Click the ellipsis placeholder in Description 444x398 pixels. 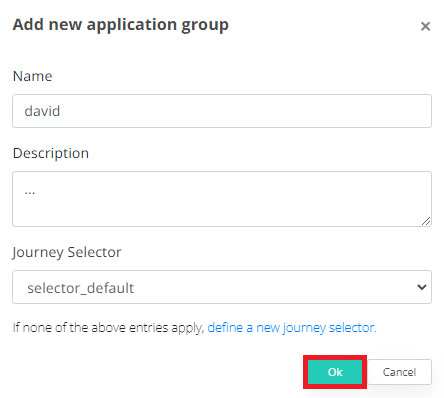30,192
